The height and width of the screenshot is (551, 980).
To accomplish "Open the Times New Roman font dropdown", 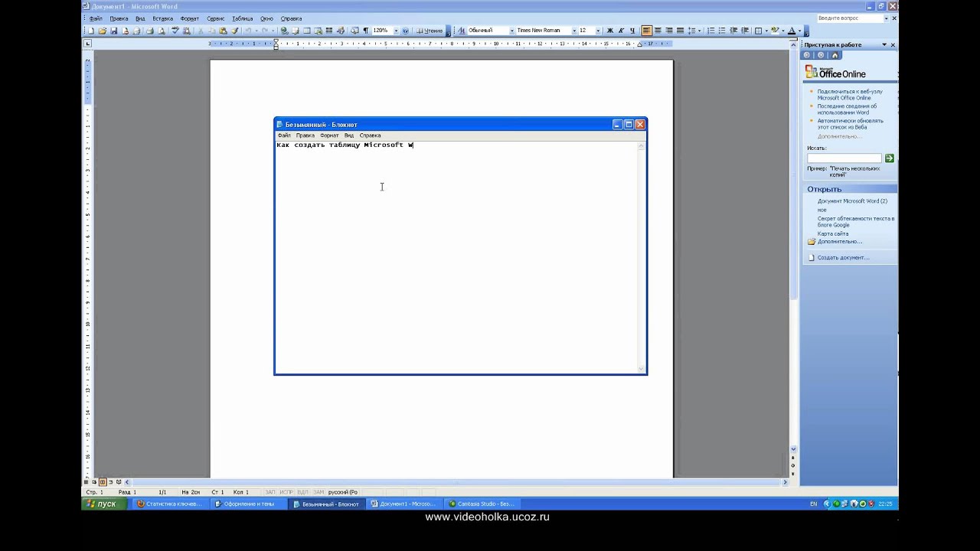I will 574,31.
